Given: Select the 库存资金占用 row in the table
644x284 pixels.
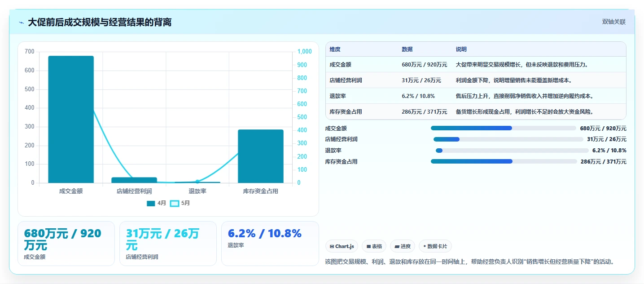Looking at the screenshot, I should coord(476,111).
